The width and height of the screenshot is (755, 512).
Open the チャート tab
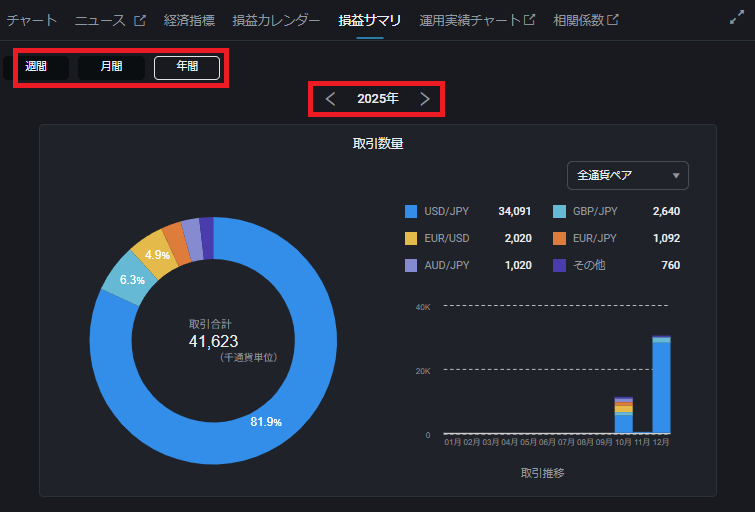click(x=32, y=20)
